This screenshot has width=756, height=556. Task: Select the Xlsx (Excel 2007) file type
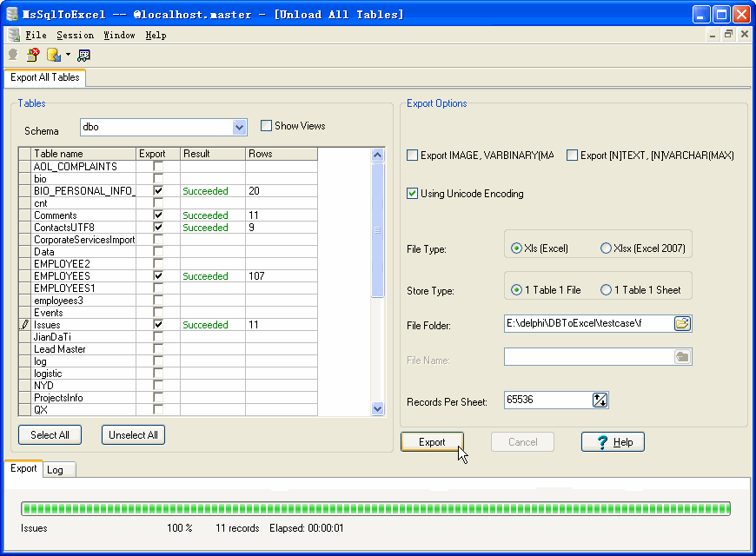[606, 248]
